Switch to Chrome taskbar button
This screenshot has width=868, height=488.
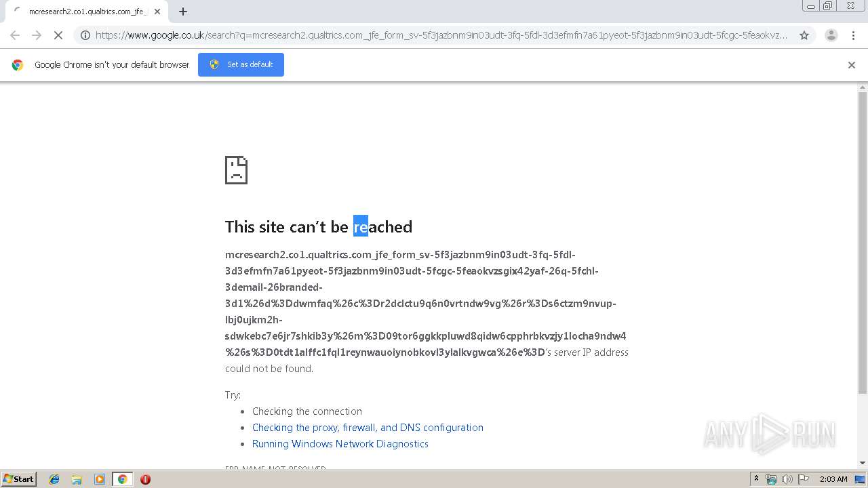click(122, 479)
